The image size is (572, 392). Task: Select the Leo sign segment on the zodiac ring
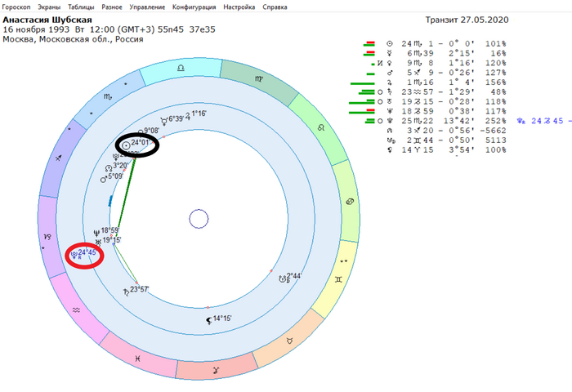(x=321, y=127)
